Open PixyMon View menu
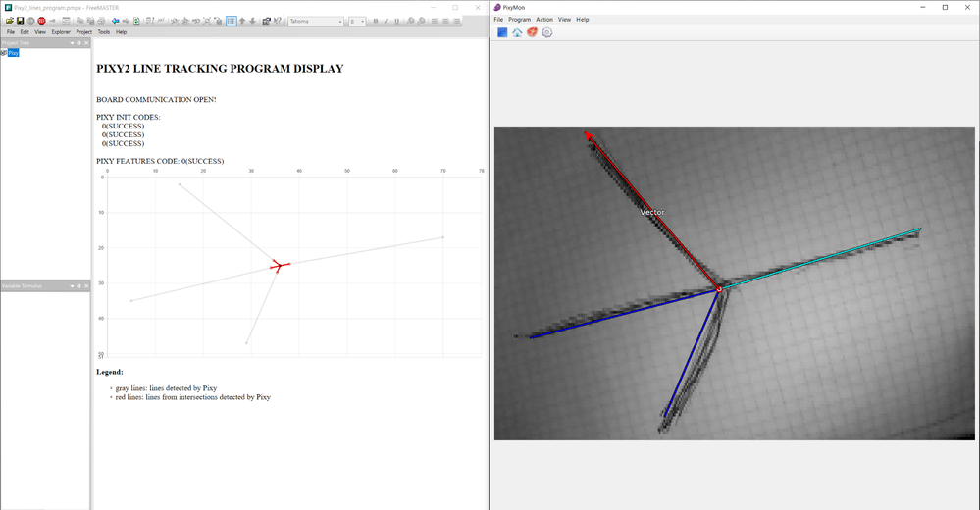 (564, 20)
